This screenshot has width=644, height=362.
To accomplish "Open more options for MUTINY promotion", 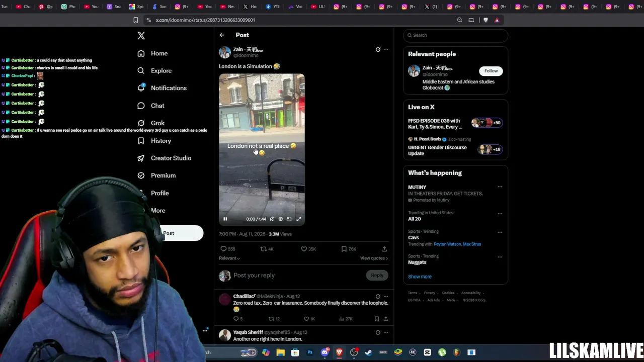I will click(500, 187).
